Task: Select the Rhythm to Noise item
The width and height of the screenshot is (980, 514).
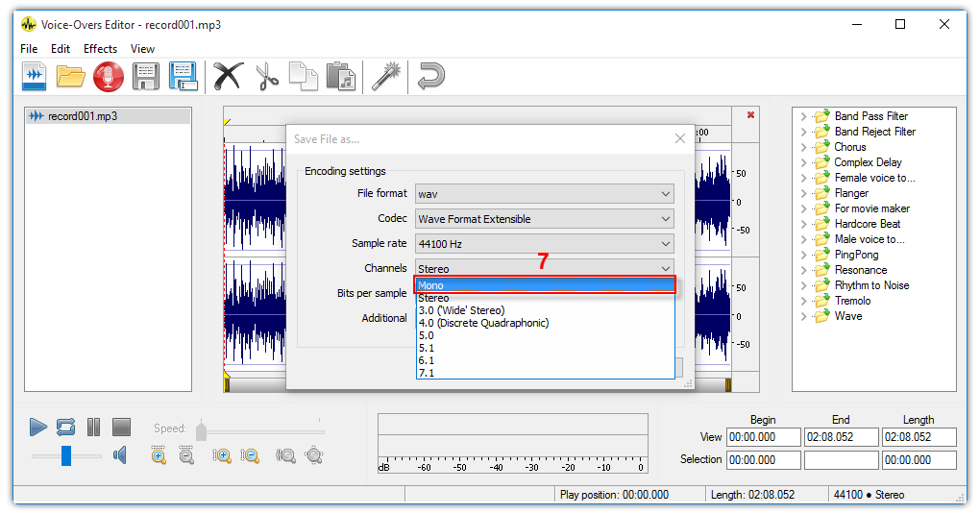Action: pyautogui.click(x=871, y=285)
